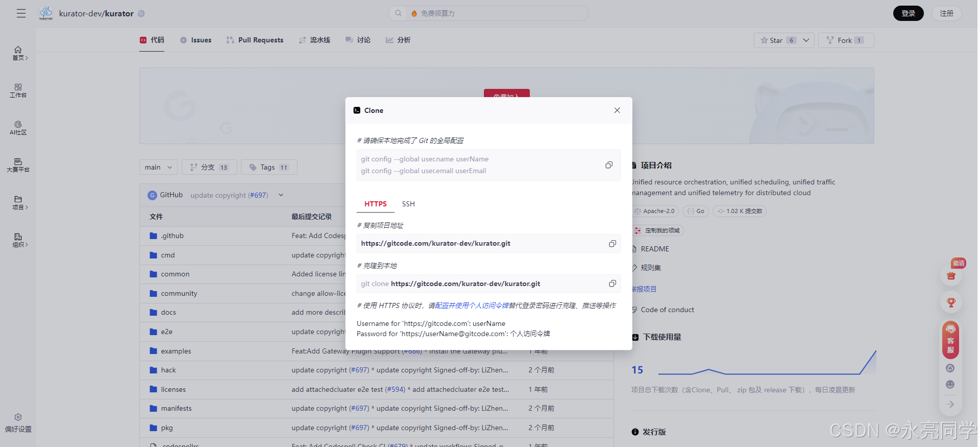Click the Kurator project logo
This screenshot has width=980, height=447.
point(46,13)
